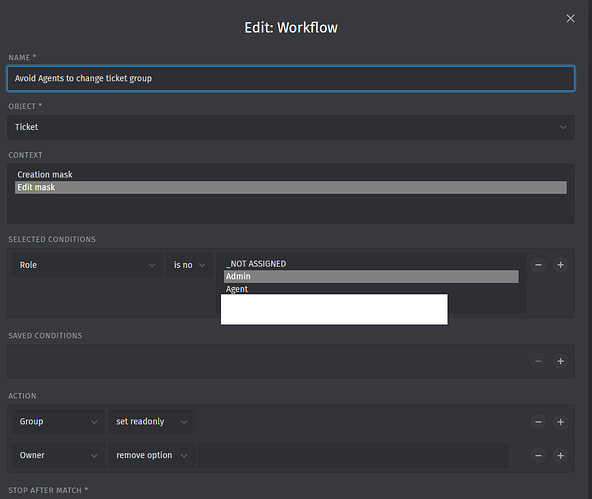Screen dimensions: 592x499
Task: Change the 'set readonly' action dropdown
Action: coord(151,422)
